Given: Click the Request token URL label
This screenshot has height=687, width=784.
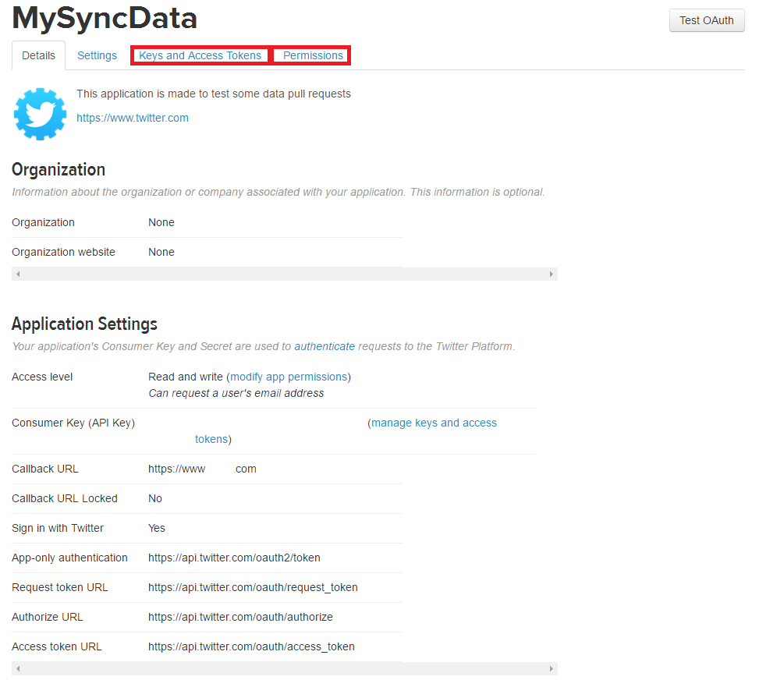Looking at the screenshot, I should (x=60, y=587).
